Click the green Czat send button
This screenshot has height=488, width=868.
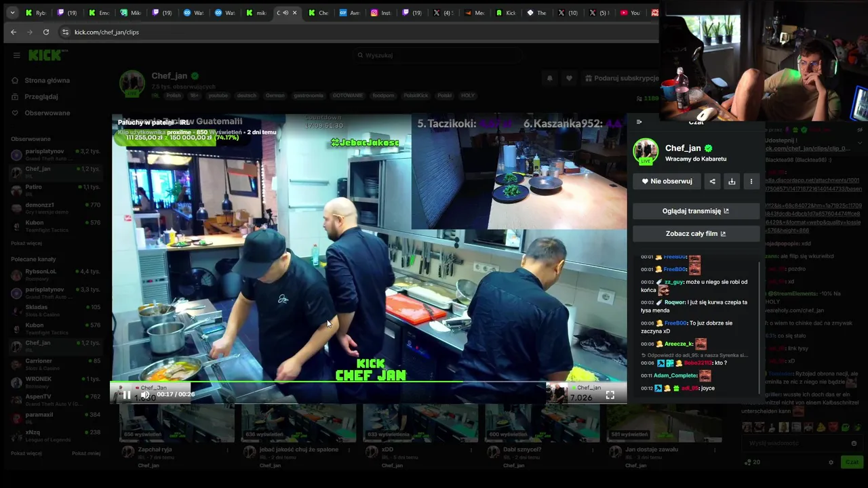(x=850, y=462)
